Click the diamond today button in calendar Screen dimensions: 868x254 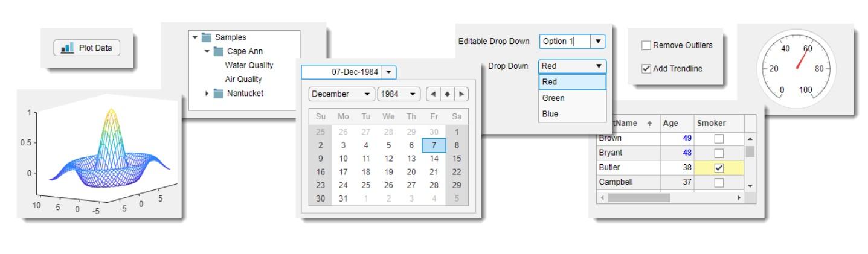coord(448,95)
